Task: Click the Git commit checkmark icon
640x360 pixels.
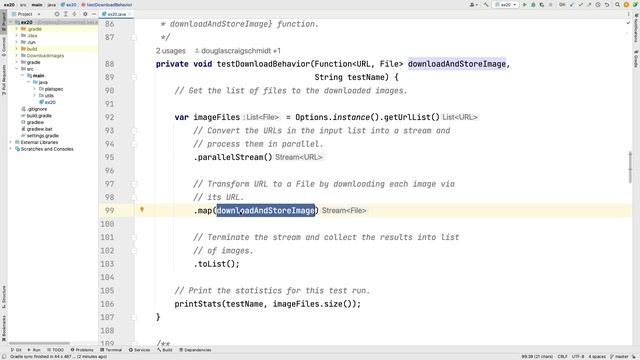Action: (x=580, y=5)
